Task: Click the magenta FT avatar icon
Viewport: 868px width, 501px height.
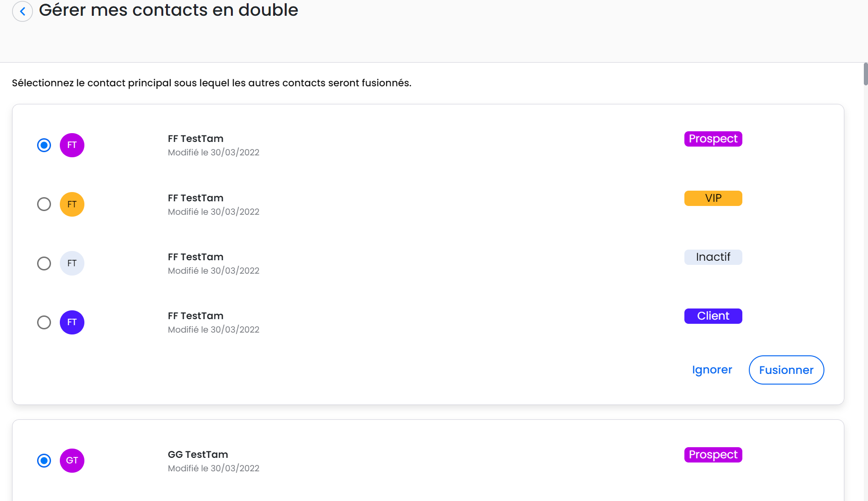Action: [x=72, y=145]
